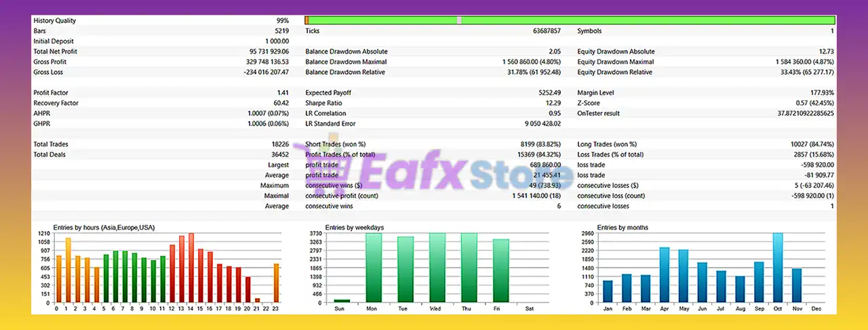
Task: Click the Total Trades value 18226
Action: pyautogui.click(x=279, y=144)
